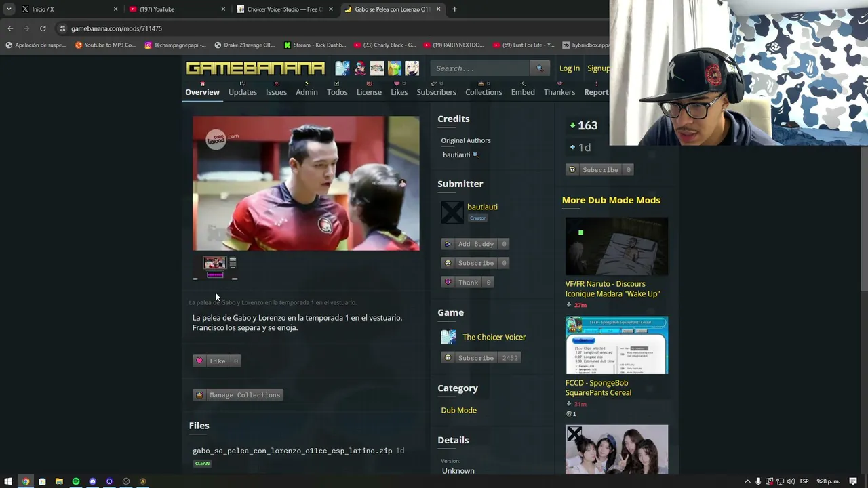Click the site information icon in address bar
The image size is (868, 488).
point(62,28)
